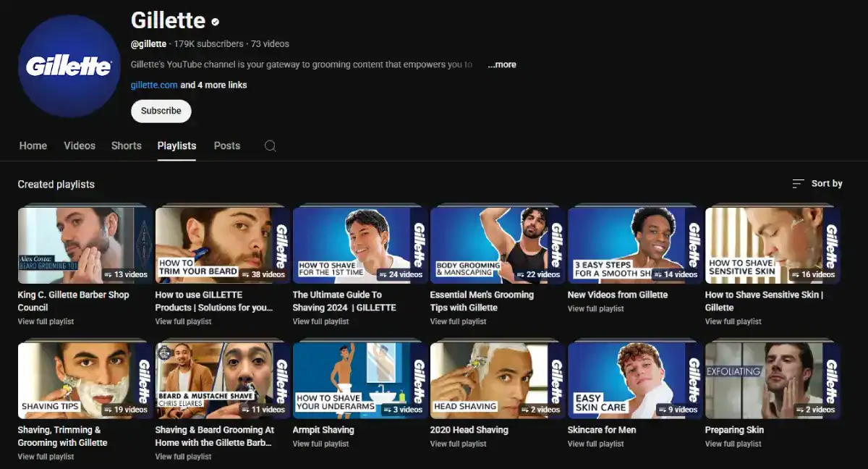Screen dimensions: 868x469
Task: Click the '38 videos' playlist count badge
Action: coord(263,274)
